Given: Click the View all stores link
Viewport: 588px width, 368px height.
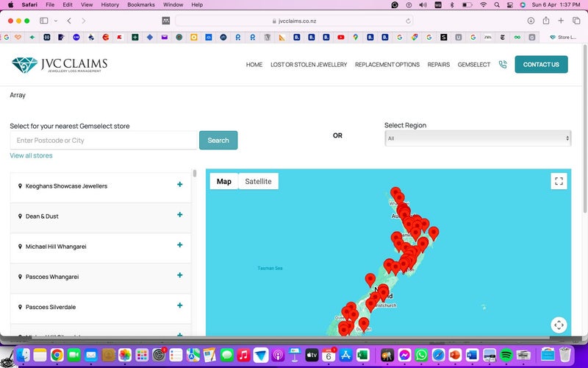Looking at the screenshot, I should coord(31,155).
